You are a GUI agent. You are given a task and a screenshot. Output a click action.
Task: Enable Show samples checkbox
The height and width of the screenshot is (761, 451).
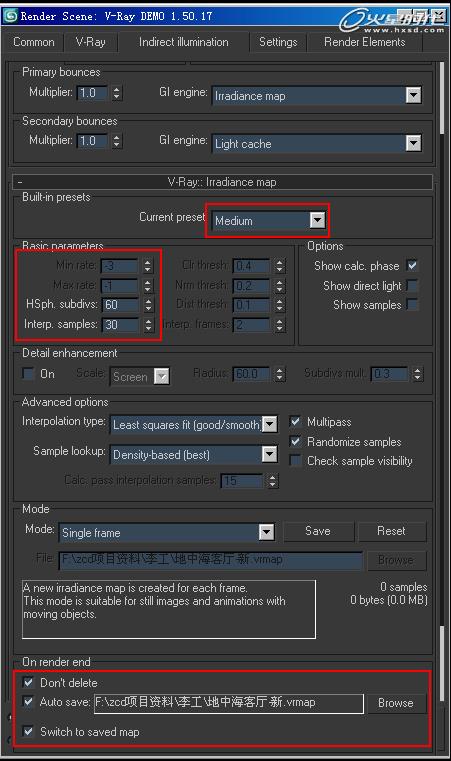pos(412,305)
